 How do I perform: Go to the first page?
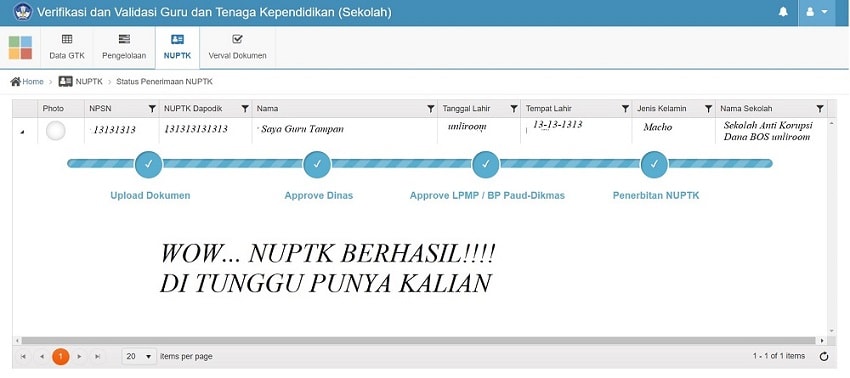23,356
